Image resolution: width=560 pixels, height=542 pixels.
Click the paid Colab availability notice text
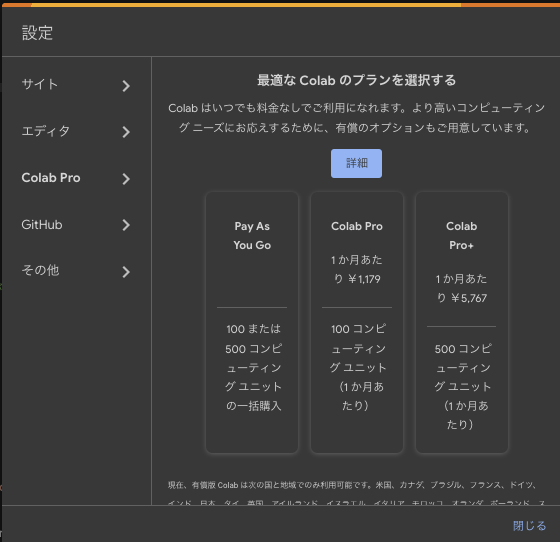coord(356,493)
